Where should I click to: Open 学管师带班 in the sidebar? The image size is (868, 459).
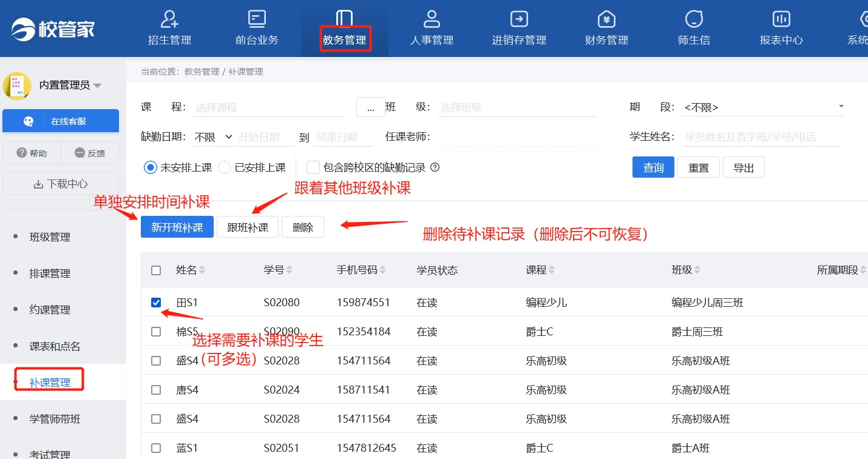click(x=55, y=419)
